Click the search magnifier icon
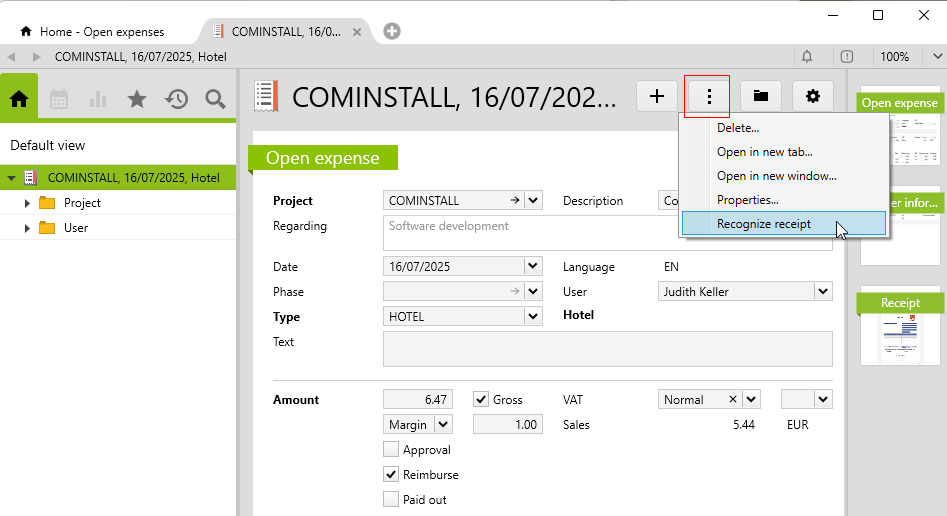 [215, 98]
